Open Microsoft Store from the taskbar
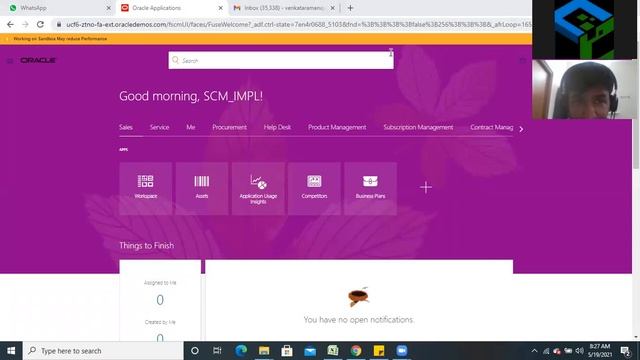This screenshot has width=640, height=360. (287, 351)
